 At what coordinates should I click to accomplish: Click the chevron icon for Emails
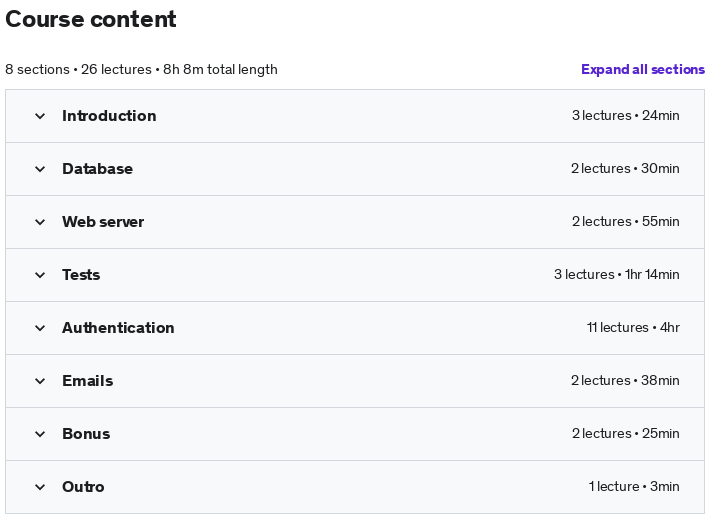[40, 381]
